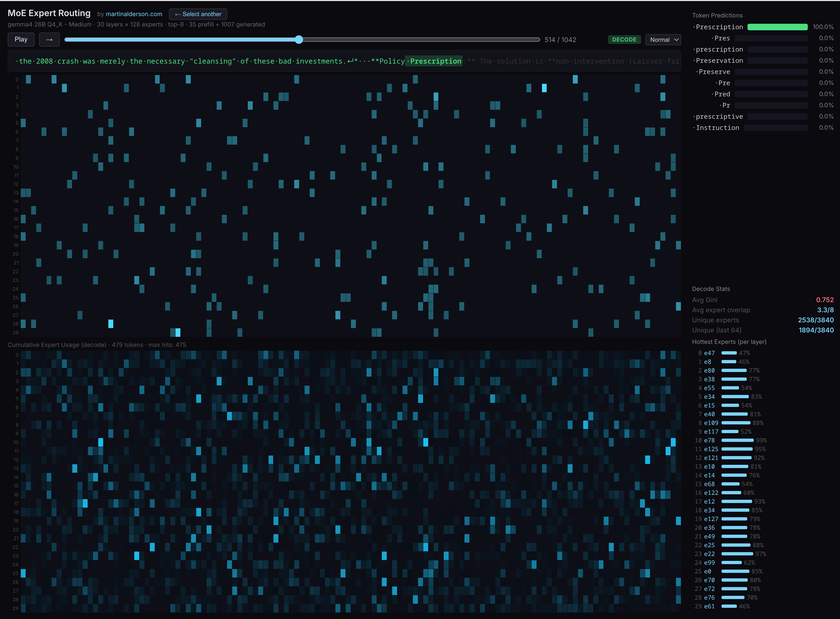Jump to a new position on the token slider
The image size is (840, 619).
pyautogui.click(x=412, y=39)
